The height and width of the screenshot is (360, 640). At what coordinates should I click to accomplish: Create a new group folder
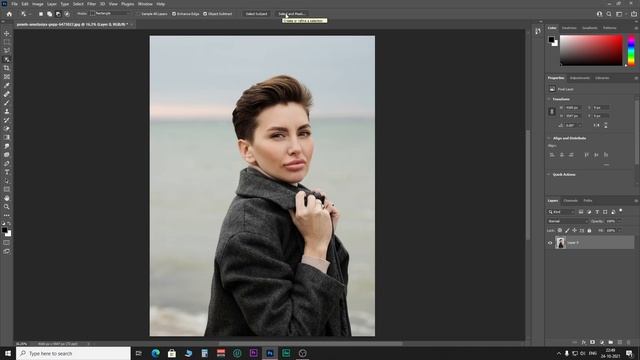point(611,342)
